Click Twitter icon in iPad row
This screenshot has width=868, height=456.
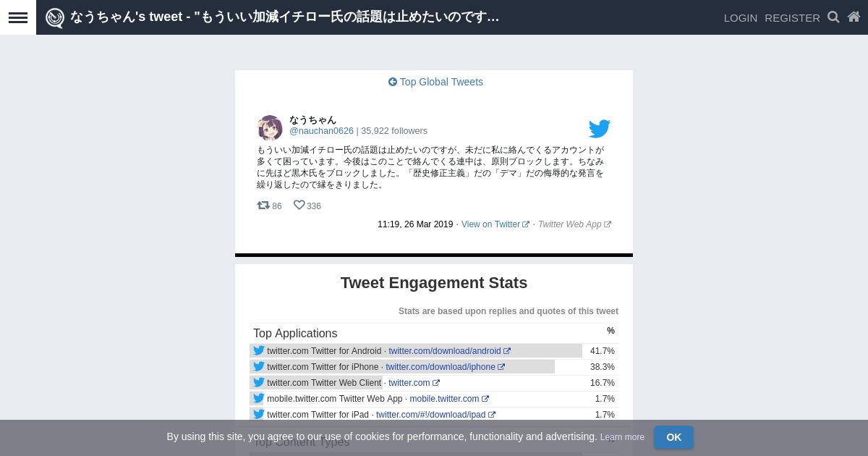258,414
